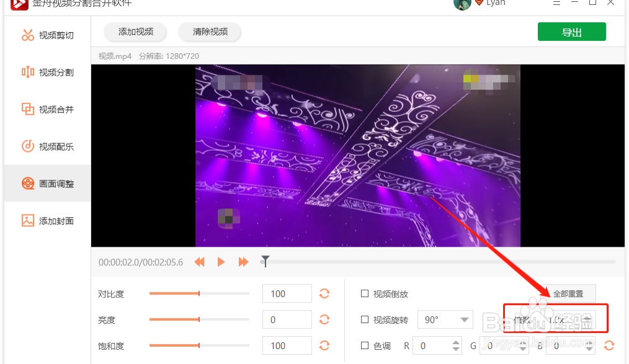Click the file name 视频.mp4
629x364 pixels.
pyautogui.click(x=115, y=56)
